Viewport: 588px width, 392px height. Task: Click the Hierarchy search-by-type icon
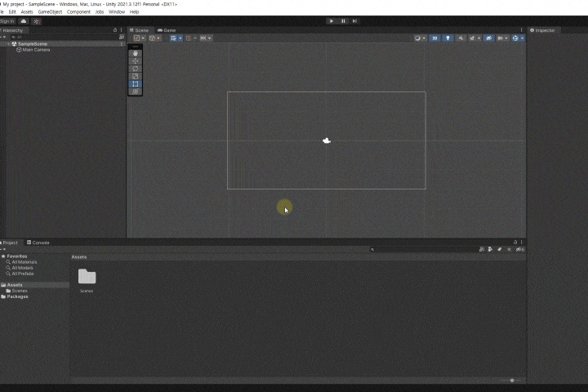click(x=122, y=37)
